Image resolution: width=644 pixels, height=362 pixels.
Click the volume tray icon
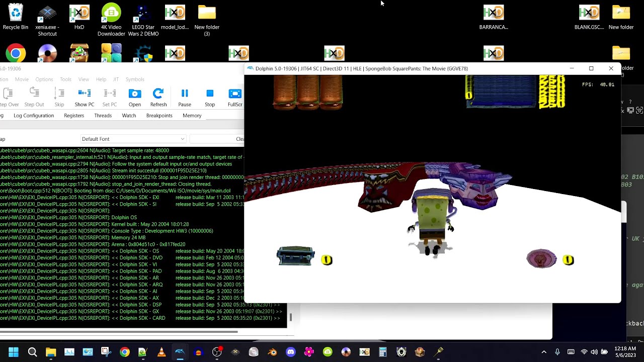tap(594, 352)
